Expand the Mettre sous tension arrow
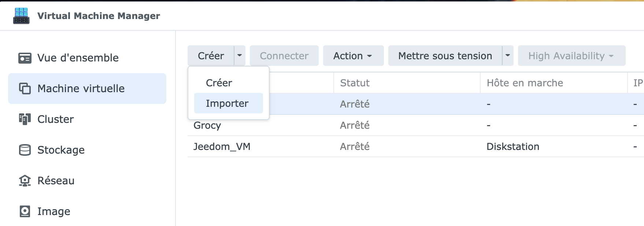644x226 pixels. click(508, 56)
